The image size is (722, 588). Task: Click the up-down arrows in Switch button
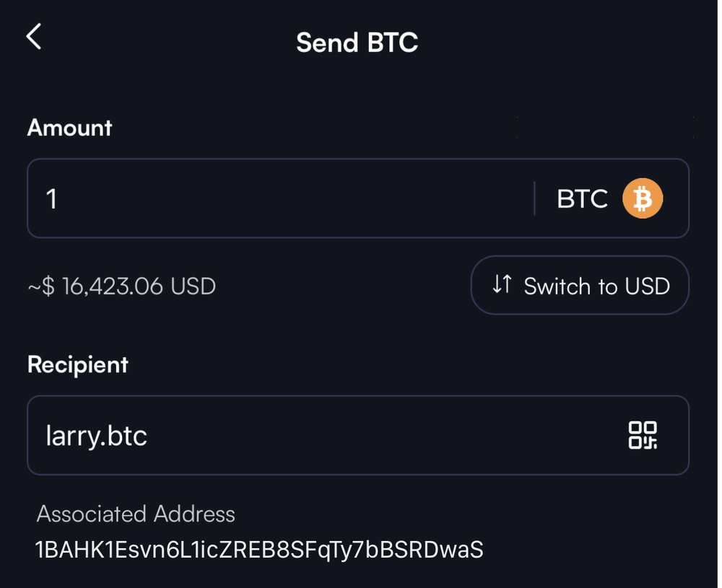501,286
